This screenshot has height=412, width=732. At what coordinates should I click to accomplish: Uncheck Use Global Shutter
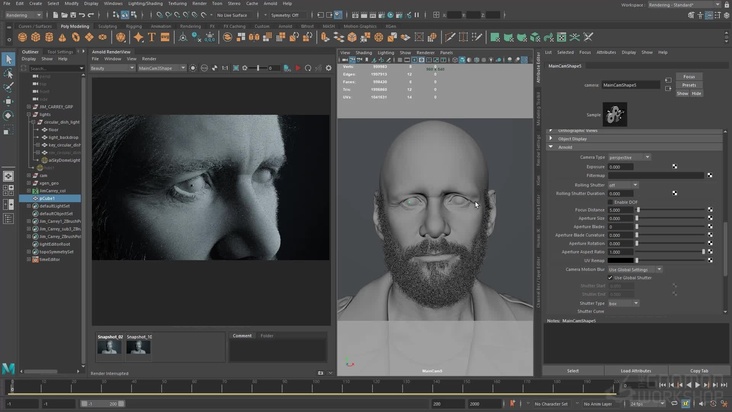(x=611, y=277)
